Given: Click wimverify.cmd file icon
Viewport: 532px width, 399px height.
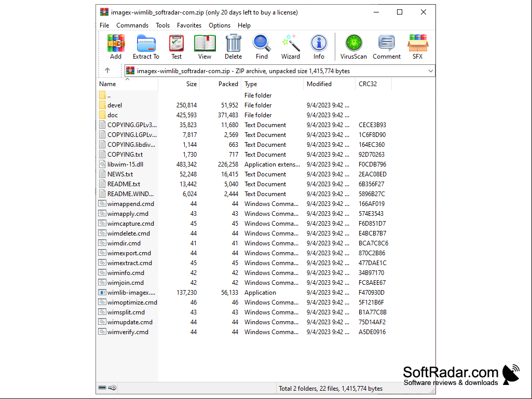Looking at the screenshot, I should pos(102,332).
